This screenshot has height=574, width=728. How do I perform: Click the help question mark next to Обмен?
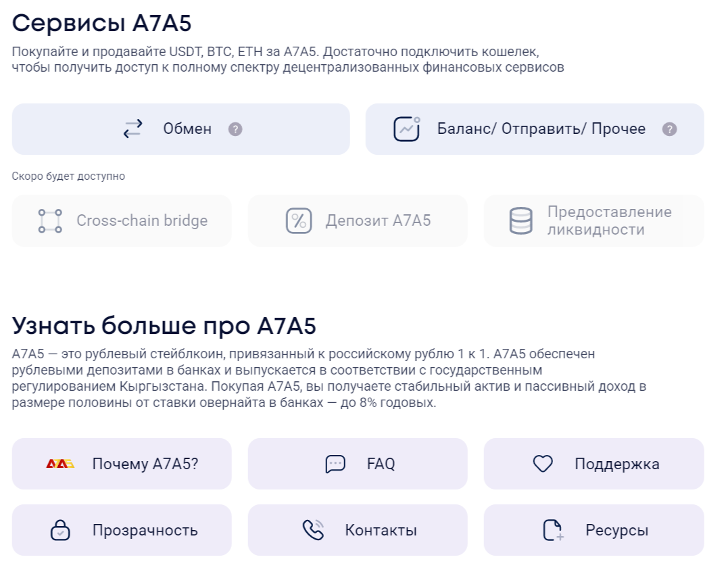pyautogui.click(x=235, y=129)
